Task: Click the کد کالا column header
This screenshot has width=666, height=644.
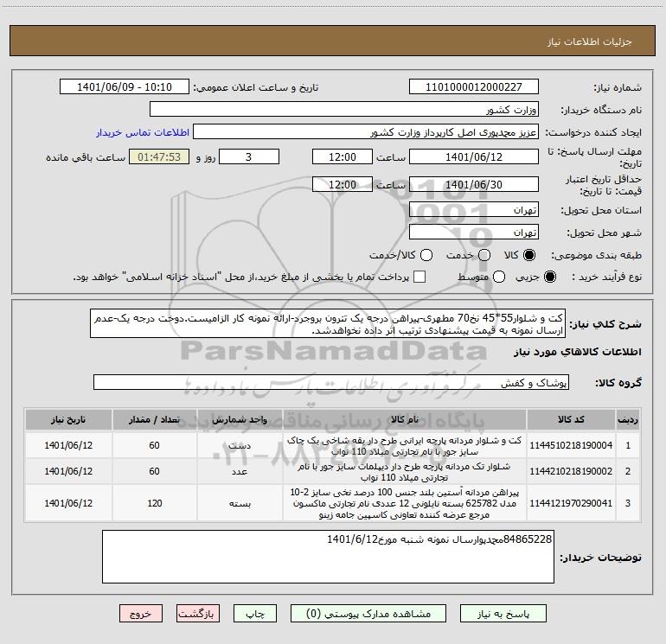Action: pyautogui.click(x=571, y=419)
